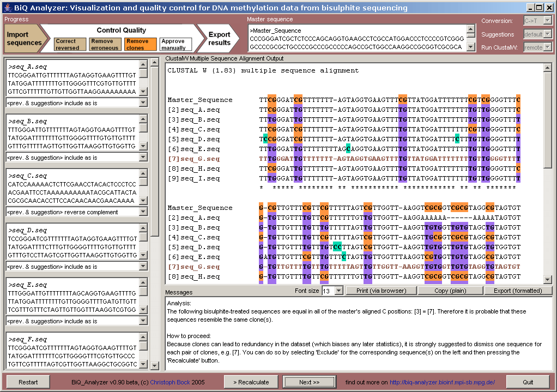557x392 pixels.
Task: Click seq_A box scroll down arrow
Action: (143, 92)
